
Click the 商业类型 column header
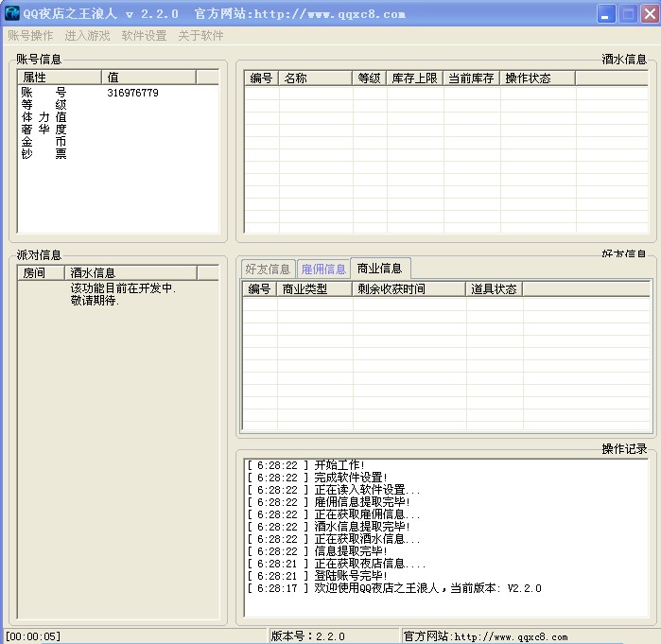pyautogui.click(x=314, y=289)
